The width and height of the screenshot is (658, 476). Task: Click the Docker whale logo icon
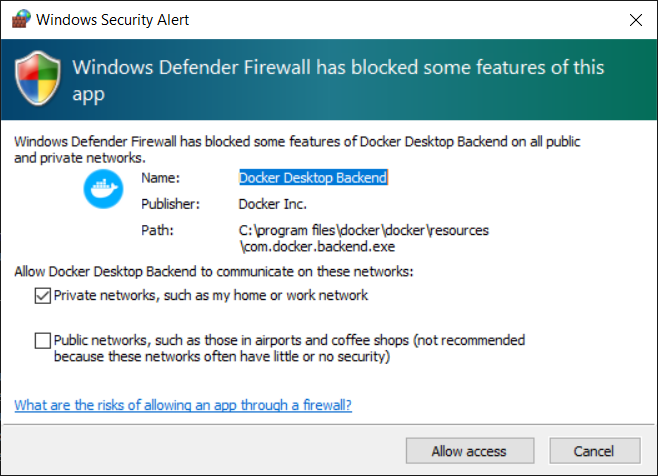(101, 190)
